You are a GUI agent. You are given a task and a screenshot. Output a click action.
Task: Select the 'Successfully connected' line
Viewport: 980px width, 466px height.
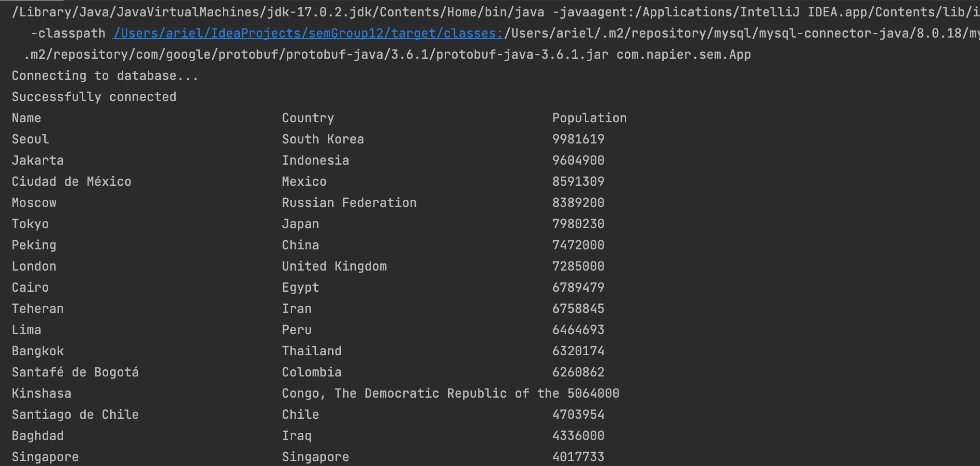tap(94, 97)
